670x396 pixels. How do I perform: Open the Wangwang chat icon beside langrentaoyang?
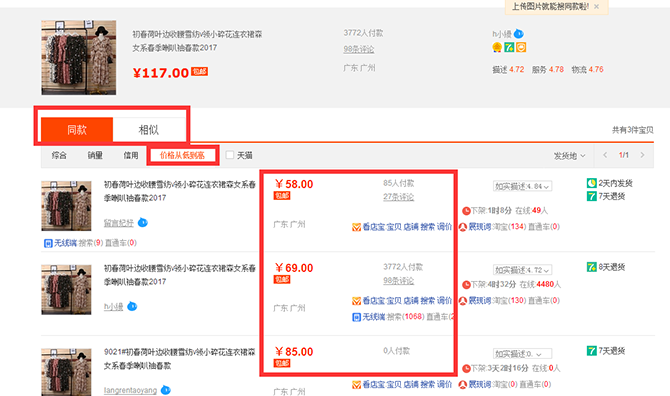click(166, 390)
